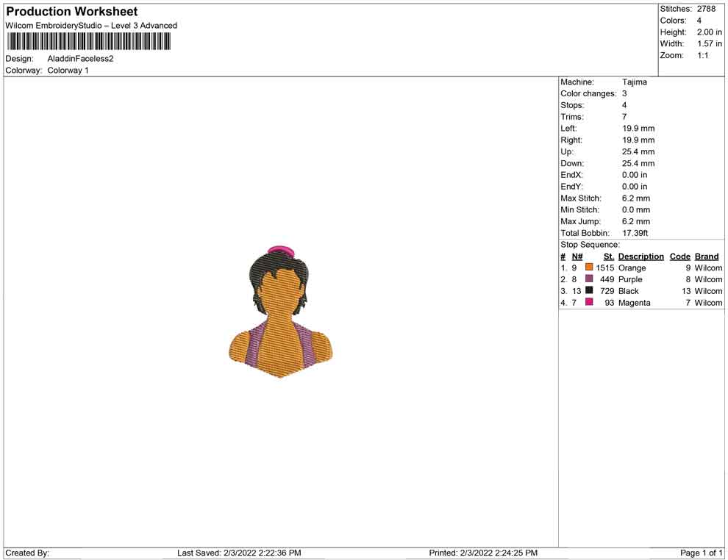Image resolution: width=728 pixels, height=560 pixels.
Task: Click the Purple thread color swatch
Action: [x=589, y=279]
